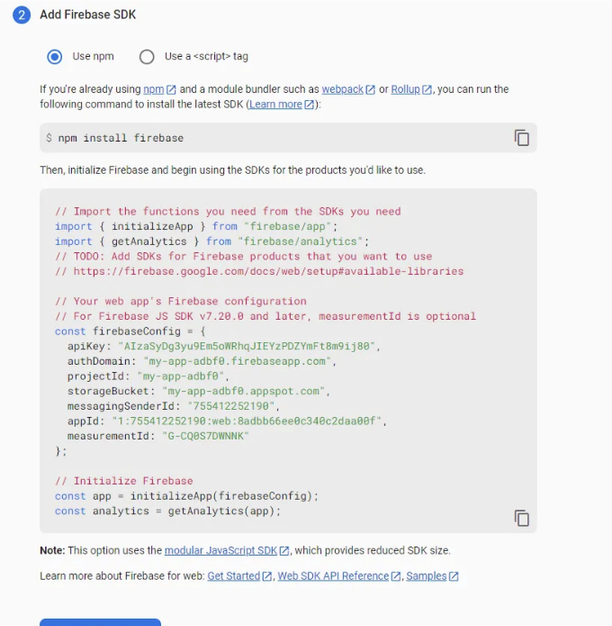Click the "firebase/analytics" import string

pyautogui.click(x=300, y=242)
